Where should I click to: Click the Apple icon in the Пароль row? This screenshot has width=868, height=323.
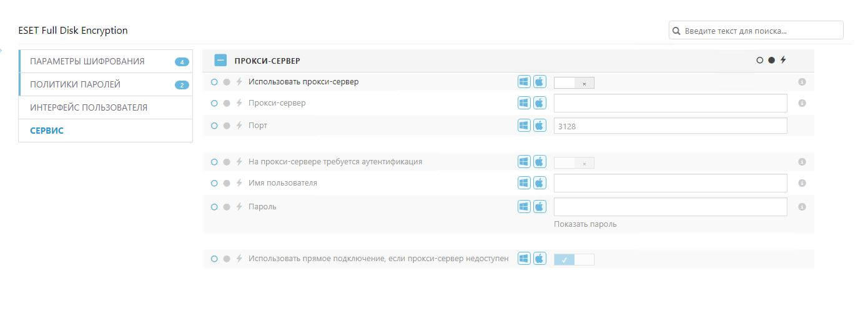[x=540, y=207]
